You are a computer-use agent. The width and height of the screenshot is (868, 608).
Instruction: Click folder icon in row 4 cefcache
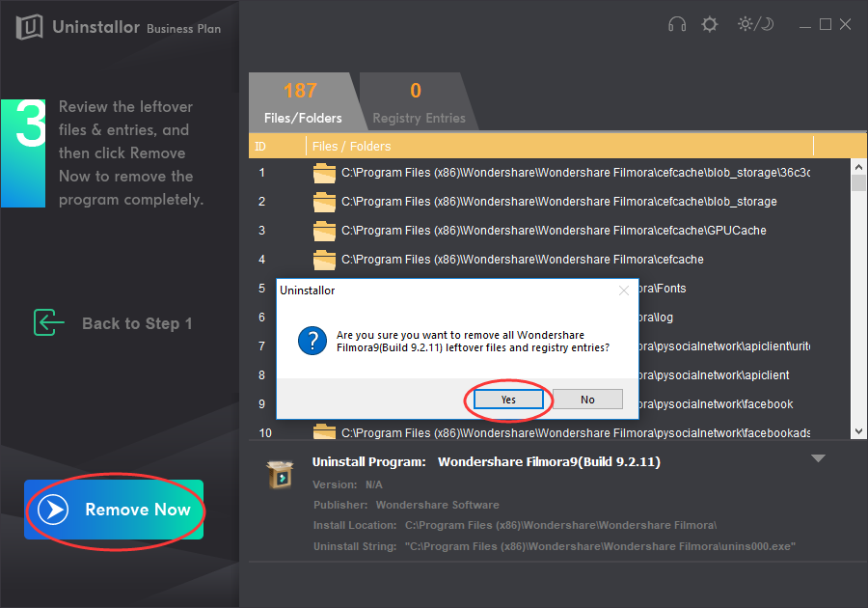[324, 260]
